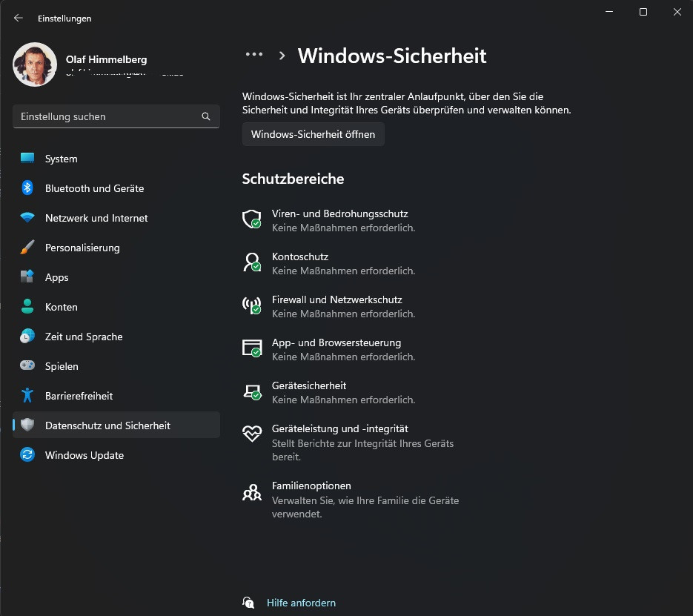
Task: Click the firewall antenna icon
Action: [252, 305]
